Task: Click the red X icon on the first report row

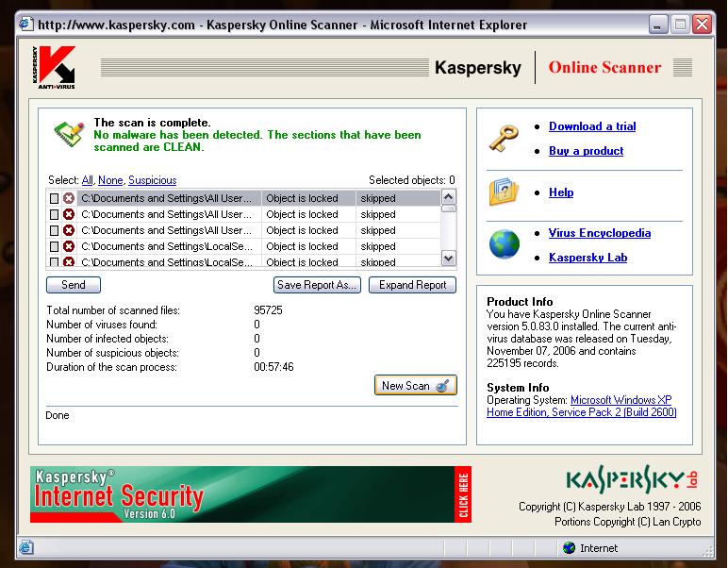Action: coord(69,198)
